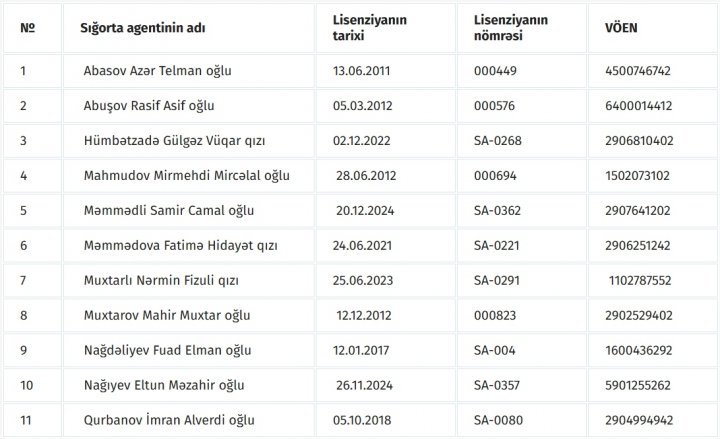Click Mahmudov Mirmehdi Mircəlal oğlu entry

186,176
